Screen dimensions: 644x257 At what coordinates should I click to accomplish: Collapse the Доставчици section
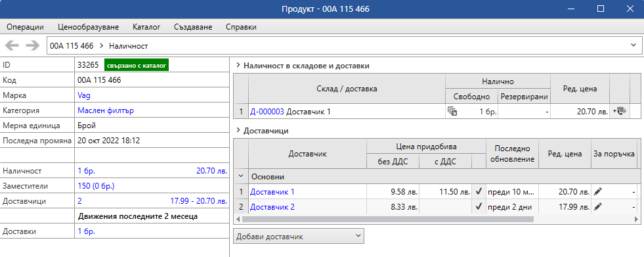tap(238, 131)
